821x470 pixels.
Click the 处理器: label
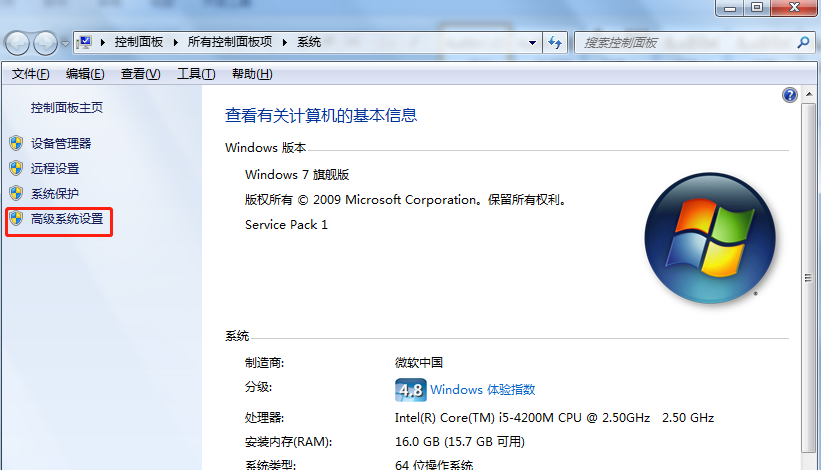coord(264,418)
